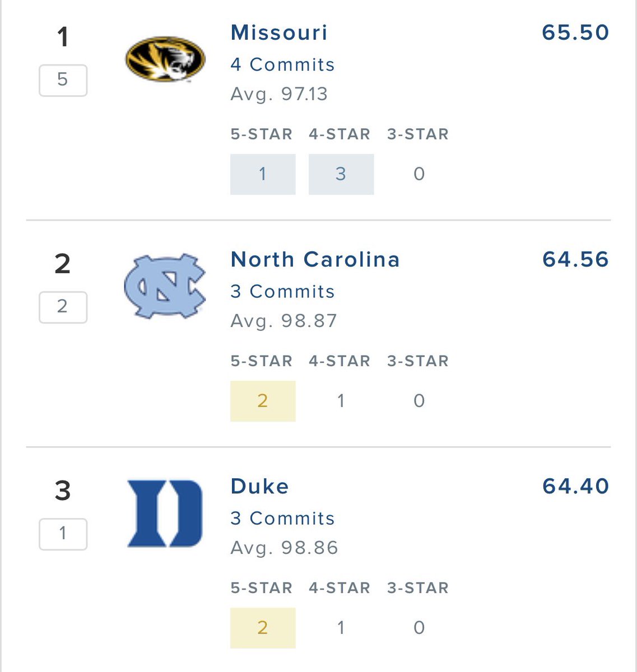Select Duke's highlighted 5-star count box

(263, 628)
